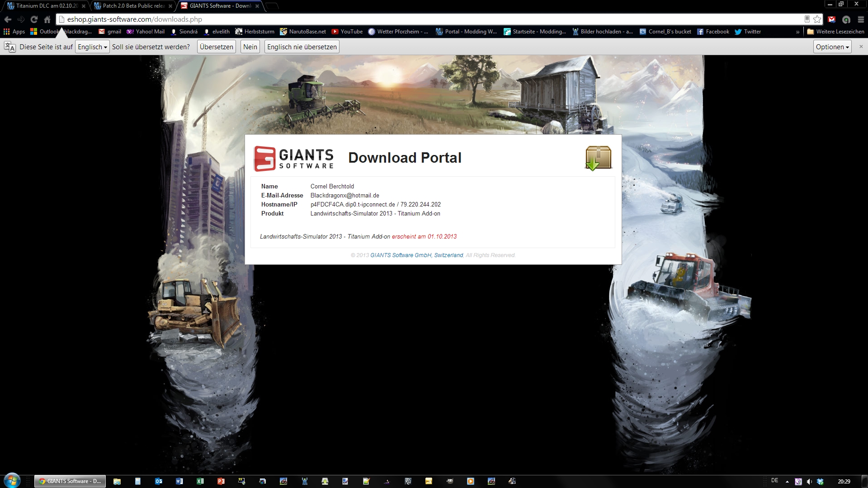Click the GIANTS Software GmbH link
Image resolution: width=868 pixels, height=488 pixels.
[401, 255]
